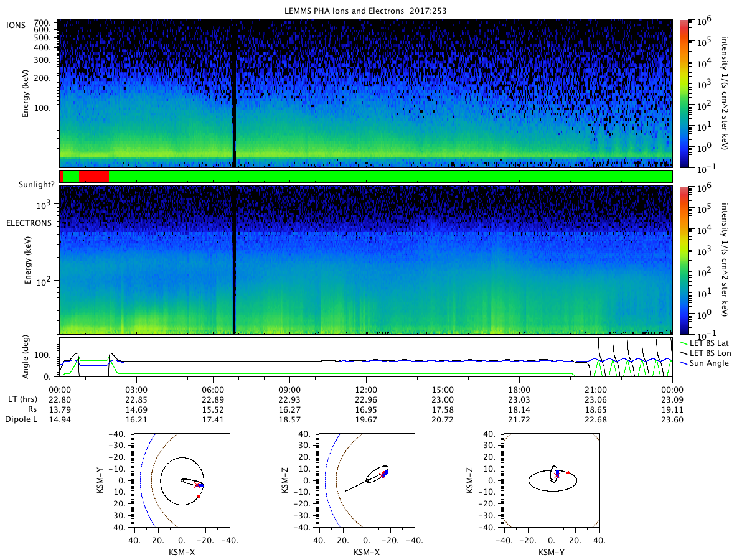Open the KSM-X versus KSM-Z orbit plot
Screen dimensions: 747x560
tap(366, 480)
